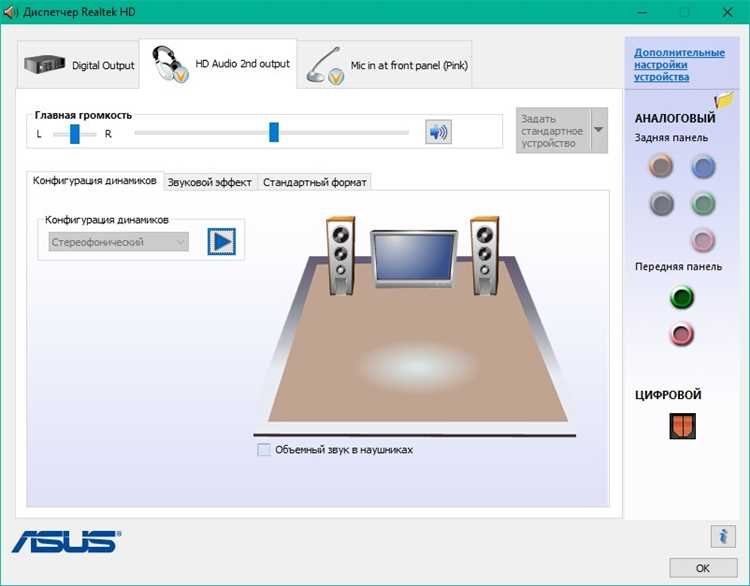Open the Стандартный формат tab
Viewport: 750px width, 586px height.
click(x=315, y=182)
